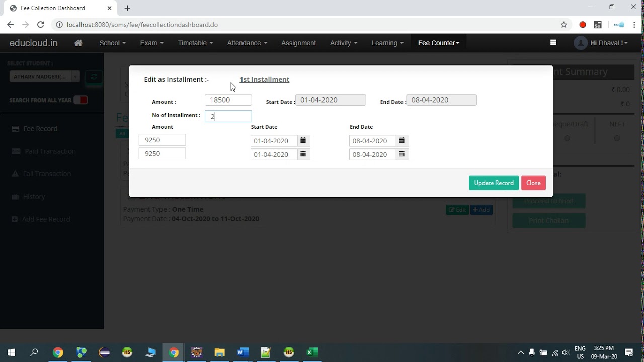
Task: Click the educloud.in brand link
Action: (33, 43)
